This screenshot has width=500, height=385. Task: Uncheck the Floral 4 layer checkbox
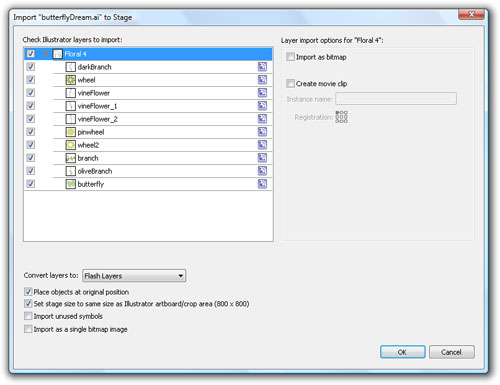[x=31, y=54]
